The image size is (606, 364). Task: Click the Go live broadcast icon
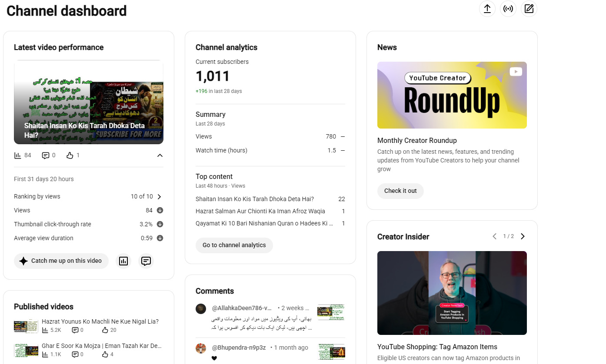point(508,9)
